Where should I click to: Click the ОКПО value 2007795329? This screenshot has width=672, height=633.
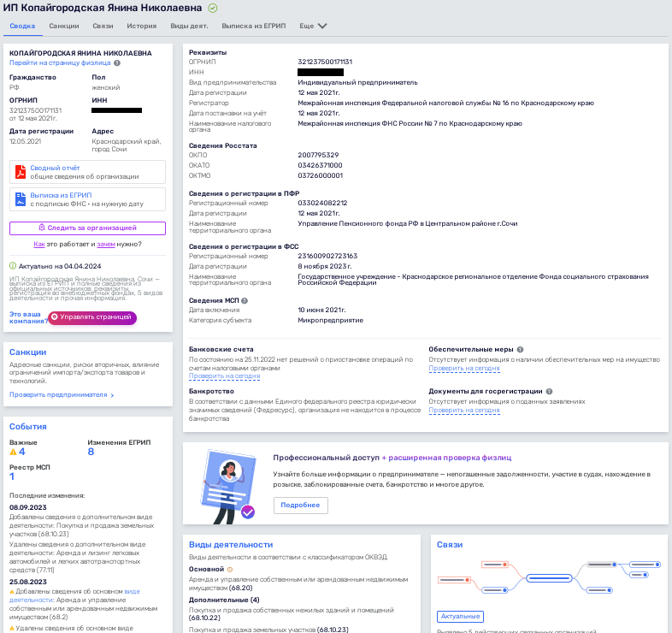[x=318, y=155]
